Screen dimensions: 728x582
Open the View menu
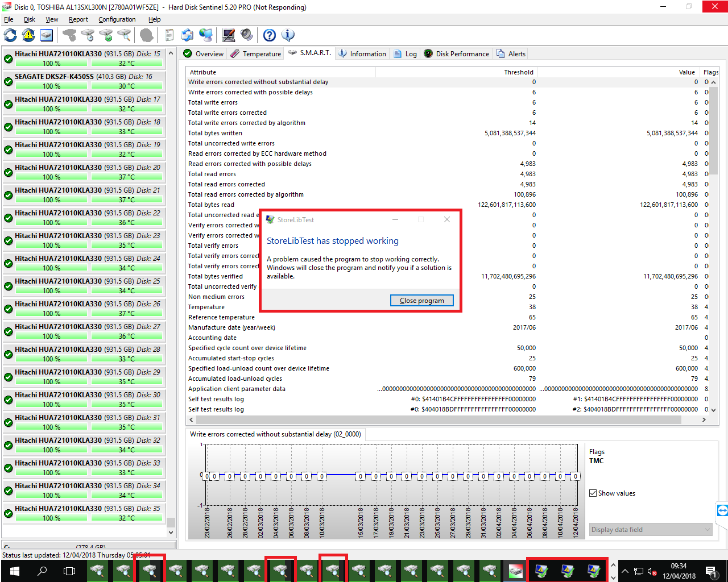pyautogui.click(x=52, y=19)
